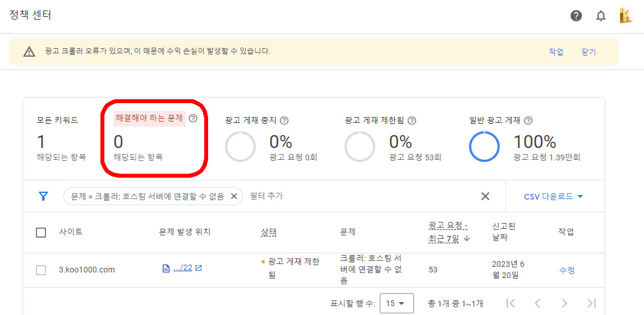
Task: Select the 모든 키워드 summary card
Action: point(61,139)
